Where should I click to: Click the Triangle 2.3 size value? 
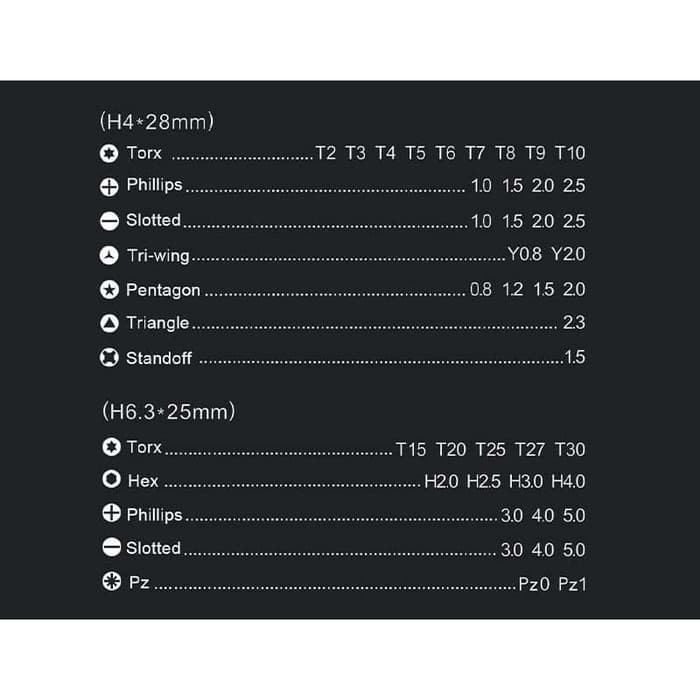click(574, 322)
